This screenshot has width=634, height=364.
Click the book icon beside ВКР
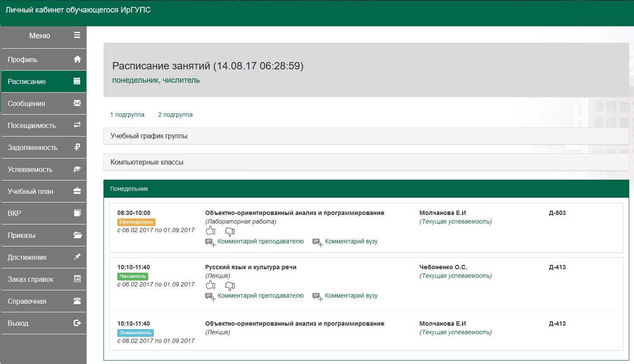click(77, 213)
